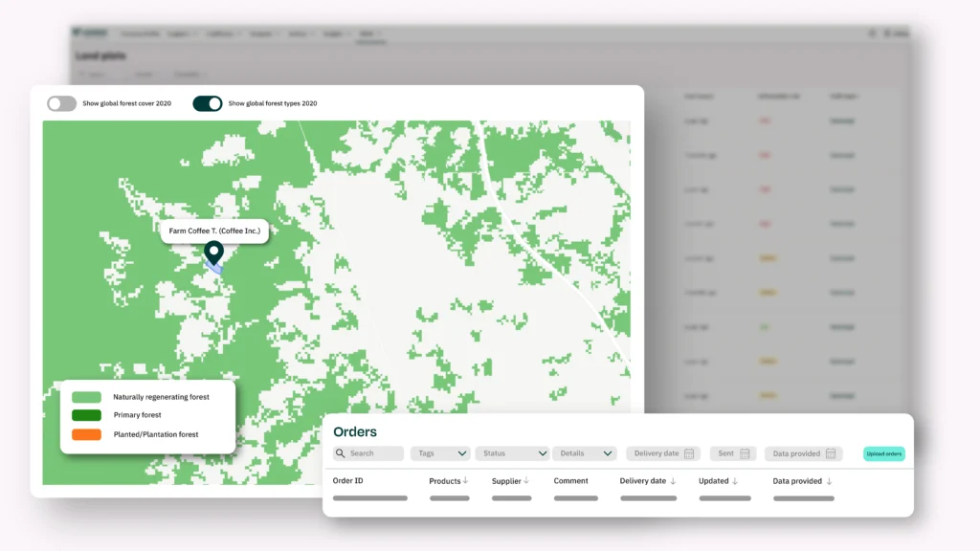Click the farm location pin on map

pyautogui.click(x=213, y=253)
